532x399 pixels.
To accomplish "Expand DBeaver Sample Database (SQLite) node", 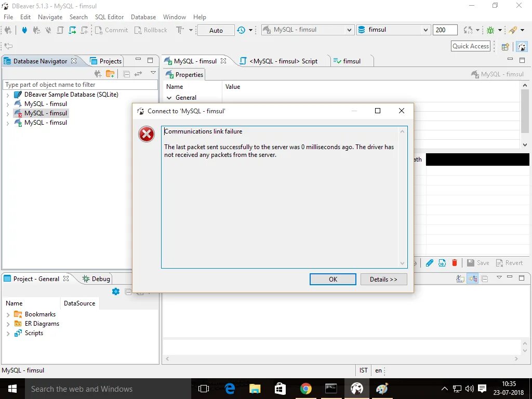I will (8, 95).
